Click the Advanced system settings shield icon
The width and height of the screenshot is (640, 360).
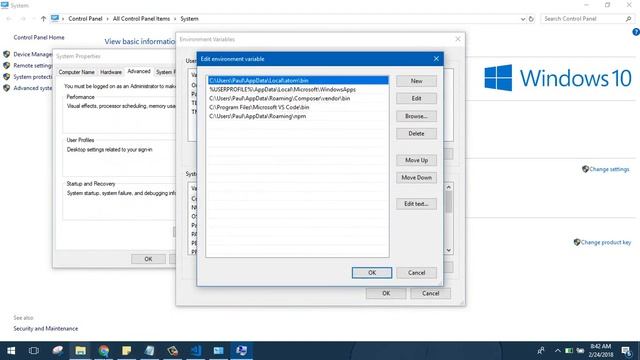tap(7, 88)
